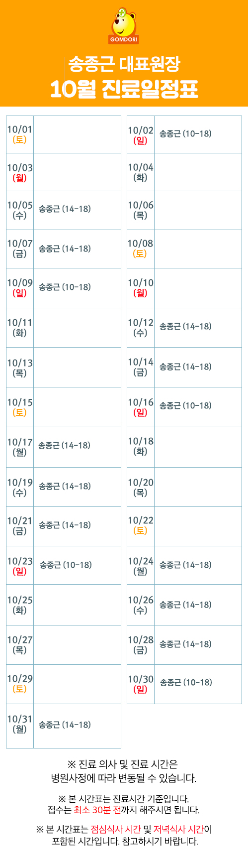The width and height of the screenshot is (248, 868).
Task: Click 송종근 (14-18) entry for 10/19
Action: tap(65, 486)
